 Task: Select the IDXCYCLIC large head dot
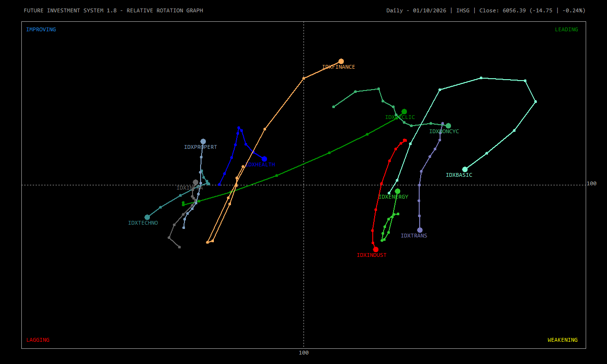(404, 112)
